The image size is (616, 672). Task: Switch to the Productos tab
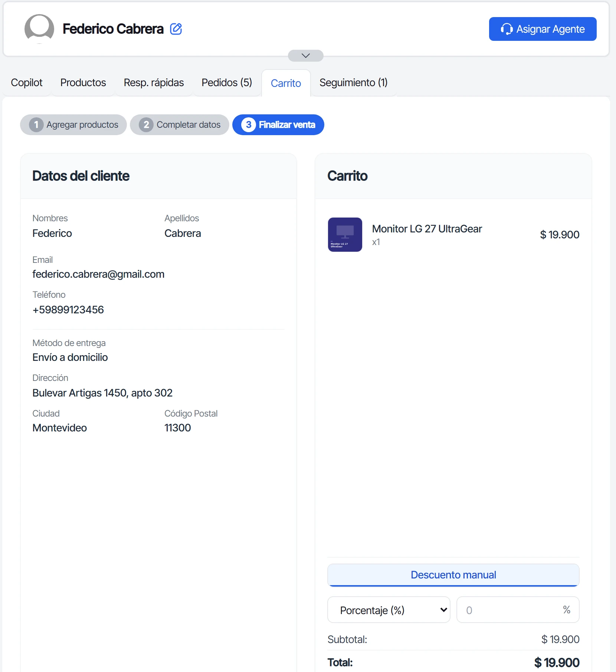pyautogui.click(x=83, y=82)
